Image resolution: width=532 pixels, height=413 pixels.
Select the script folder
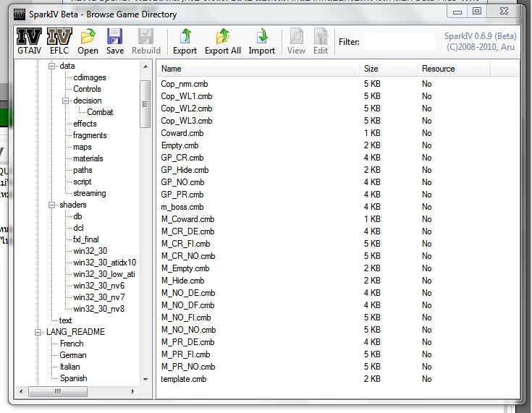point(82,182)
